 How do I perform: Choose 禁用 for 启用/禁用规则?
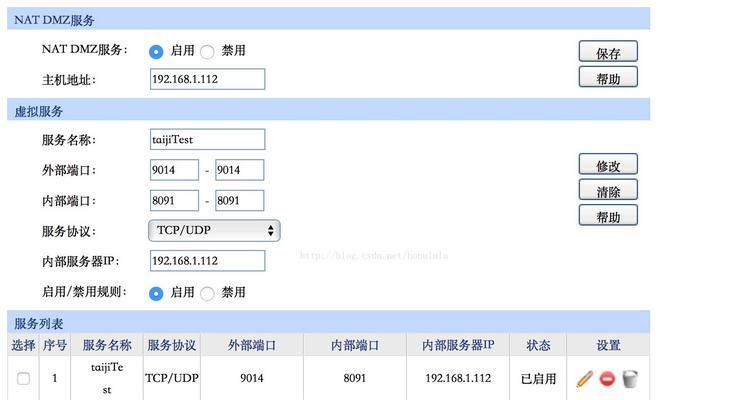(207, 294)
